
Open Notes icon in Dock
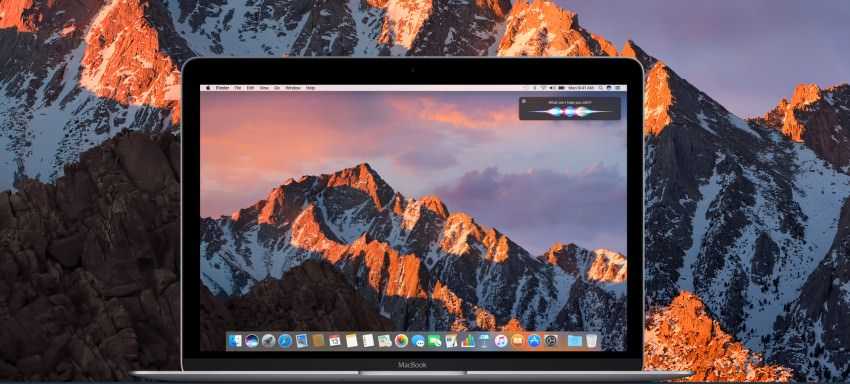pos(352,340)
